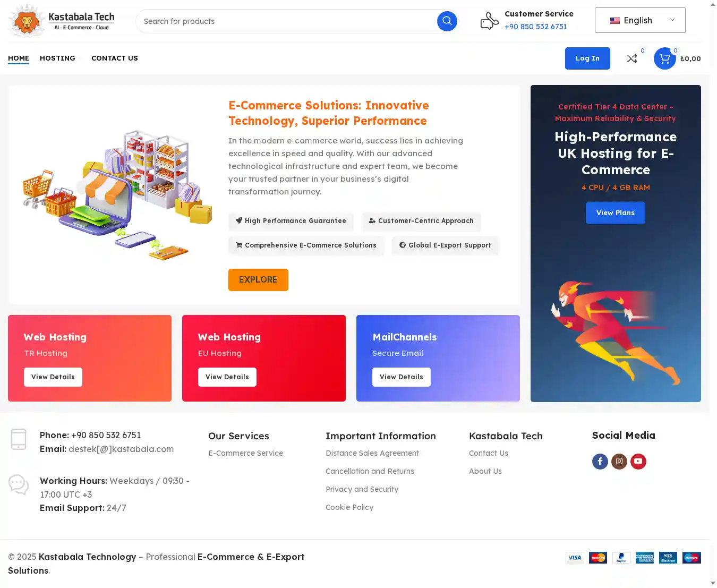
Task: Click the orange Explore button
Action: (258, 280)
